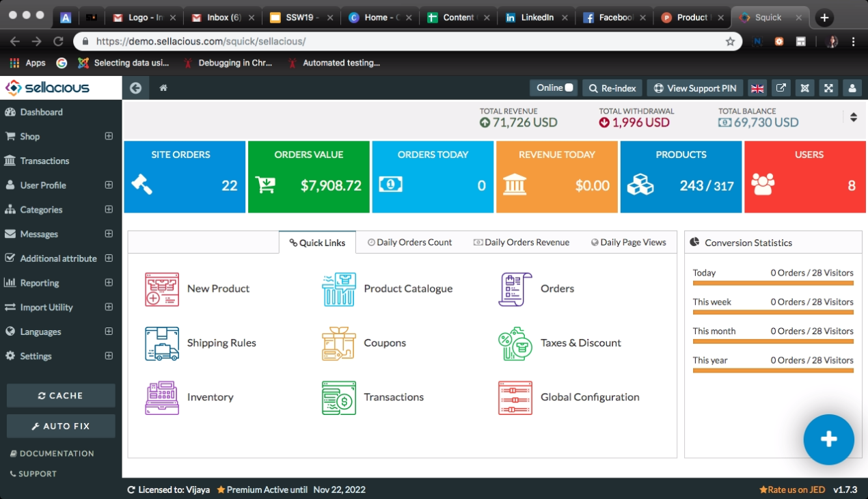Click the Orders Value cart tile
Screen dimensions: 868x499
click(309, 177)
